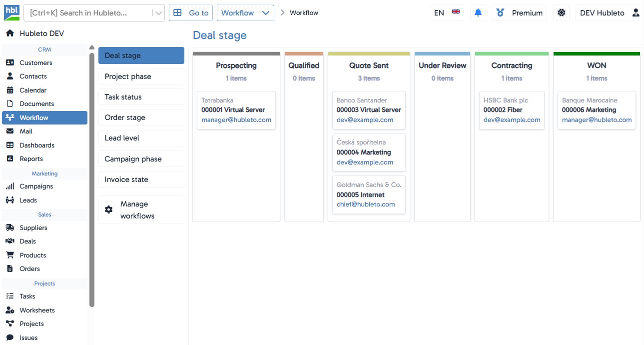Click the Premium medal icon
Screen dimensions: 644x345
(x=500, y=13)
